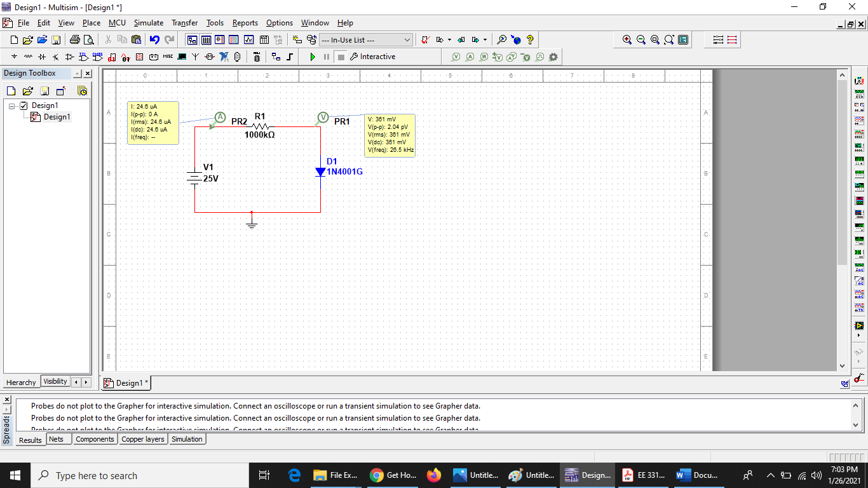Open the Place TTL components toolbar icon

pos(83,57)
